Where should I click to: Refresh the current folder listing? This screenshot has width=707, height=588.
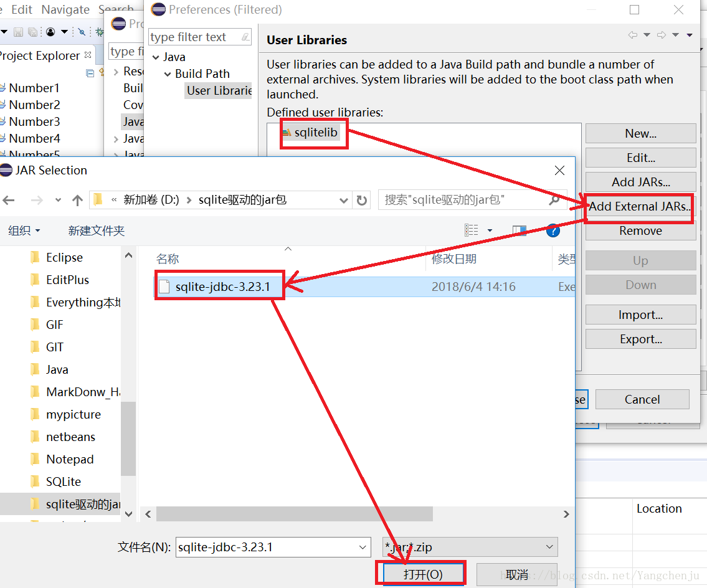click(x=362, y=200)
